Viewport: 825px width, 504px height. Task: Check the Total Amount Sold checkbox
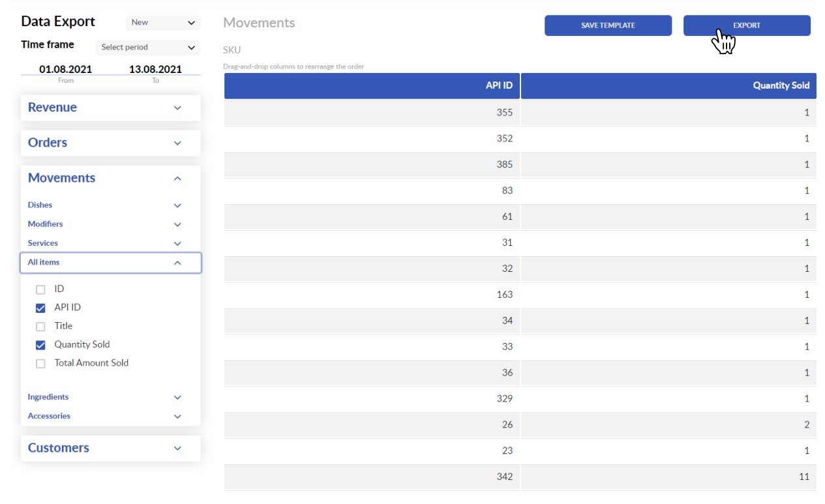(40, 364)
